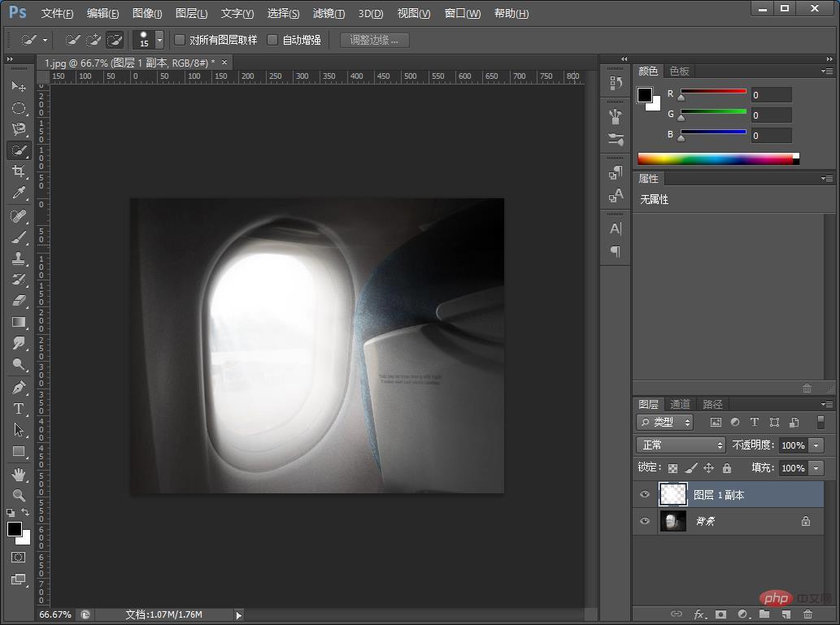
Task: Hide the 图层 1 副本 layer
Action: (645, 494)
